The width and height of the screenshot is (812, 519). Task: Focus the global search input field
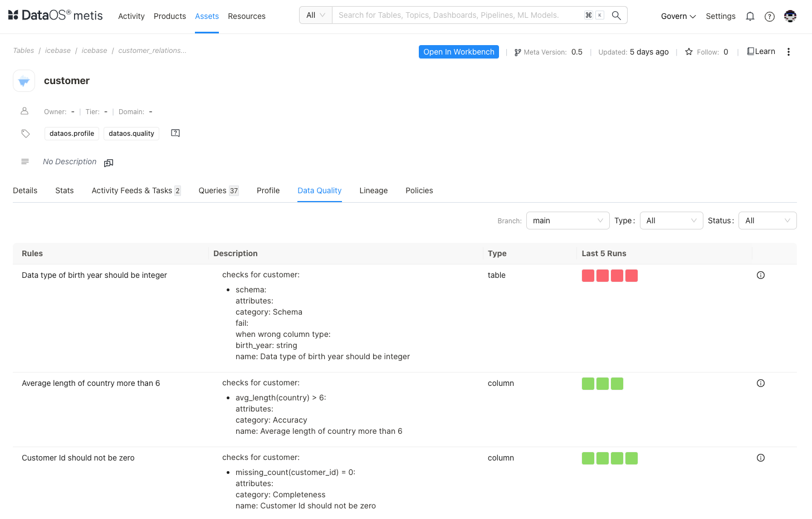tap(458, 15)
